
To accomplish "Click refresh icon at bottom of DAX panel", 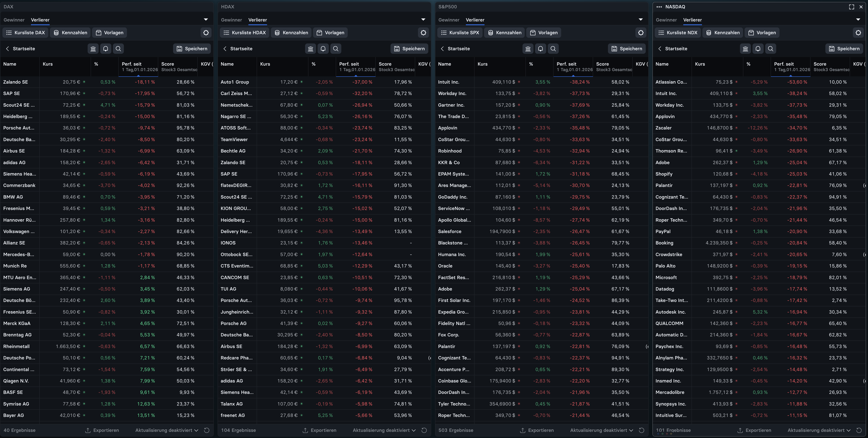I will pyautogui.click(x=207, y=430).
